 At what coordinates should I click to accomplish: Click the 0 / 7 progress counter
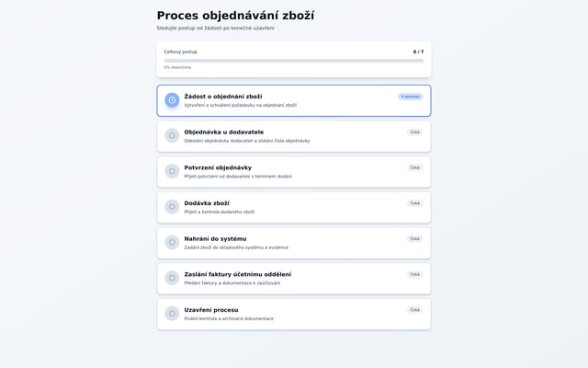point(418,52)
